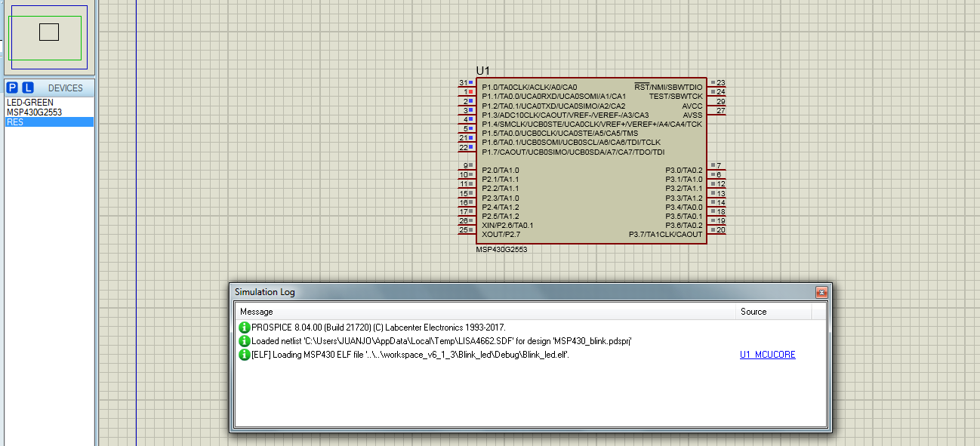The height and width of the screenshot is (446, 980).
Task: Click the U1 component reference label
Action: click(x=483, y=70)
